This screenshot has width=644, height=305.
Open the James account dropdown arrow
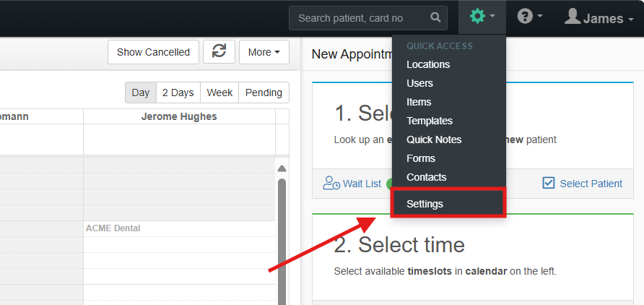(x=631, y=19)
